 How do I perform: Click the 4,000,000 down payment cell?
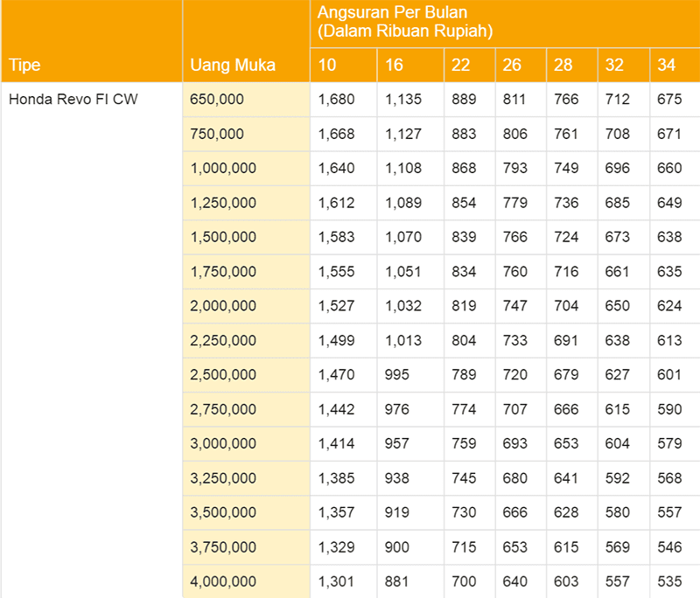[223, 581]
